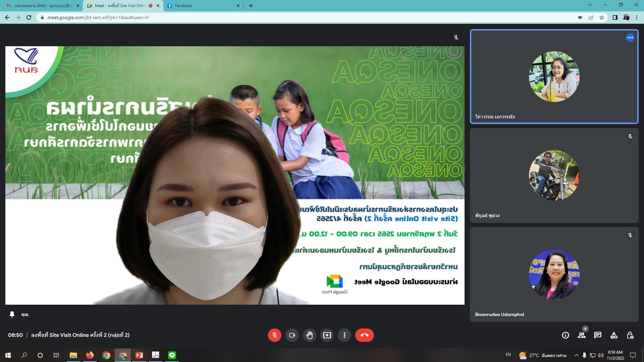The image size is (644, 362).
Task: Expand hidden system tray icons chevron
Action: pyautogui.click(x=576, y=355)
